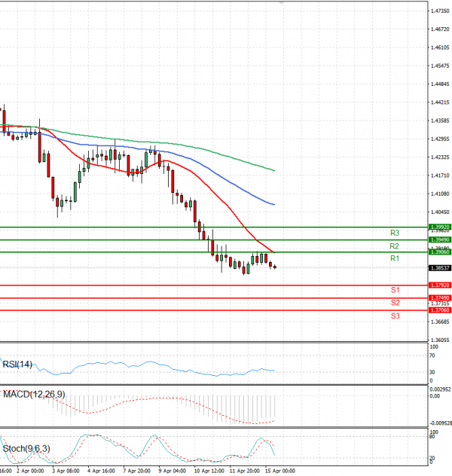Select the green 1.39490 price tag

click(x=440, y=240)
